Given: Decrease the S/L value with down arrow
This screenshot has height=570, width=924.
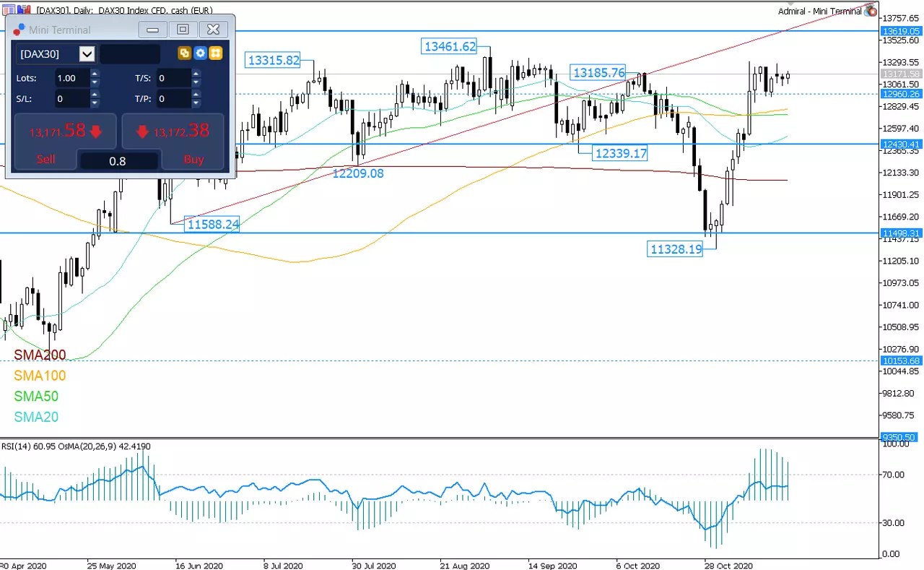Looking at the screenshot, I should (x=95, y=103).
